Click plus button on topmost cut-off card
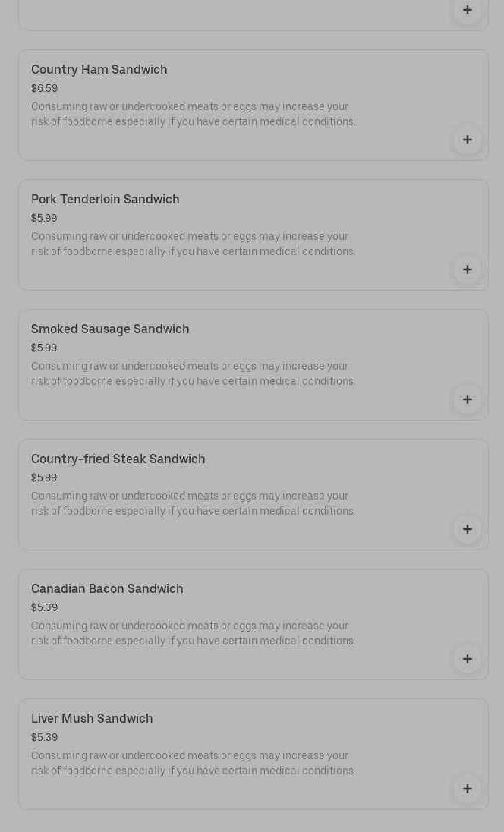 [x=467, y=10]
